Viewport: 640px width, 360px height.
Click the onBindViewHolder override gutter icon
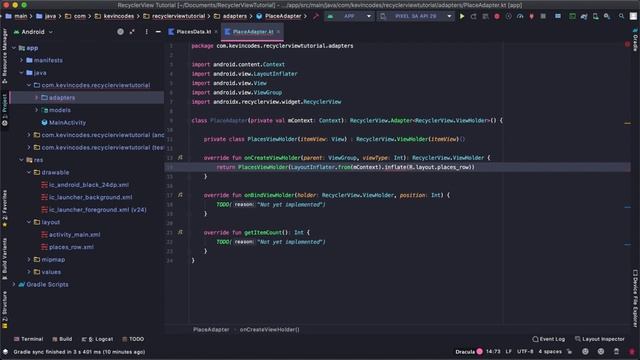pos(180,195)
